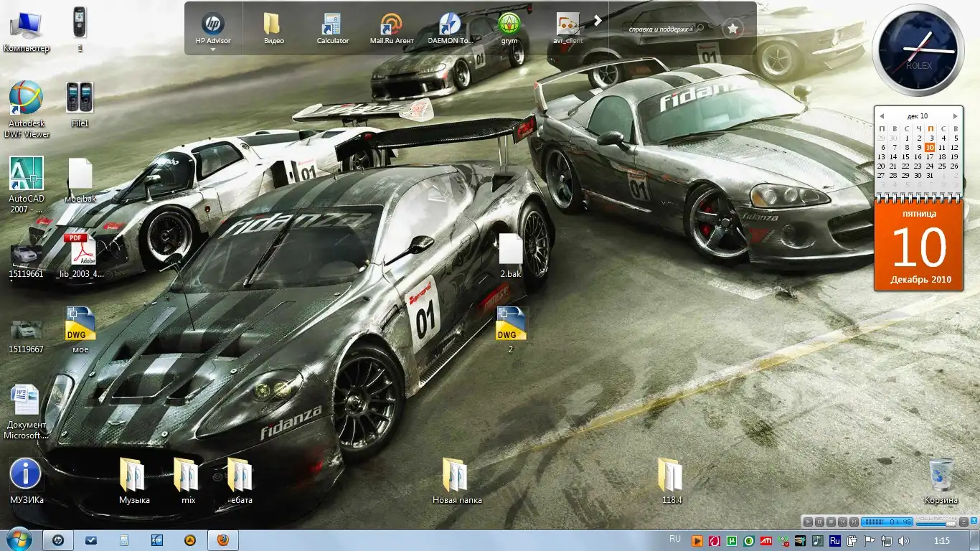Show more dock items with right chevron

click(597, 22)
